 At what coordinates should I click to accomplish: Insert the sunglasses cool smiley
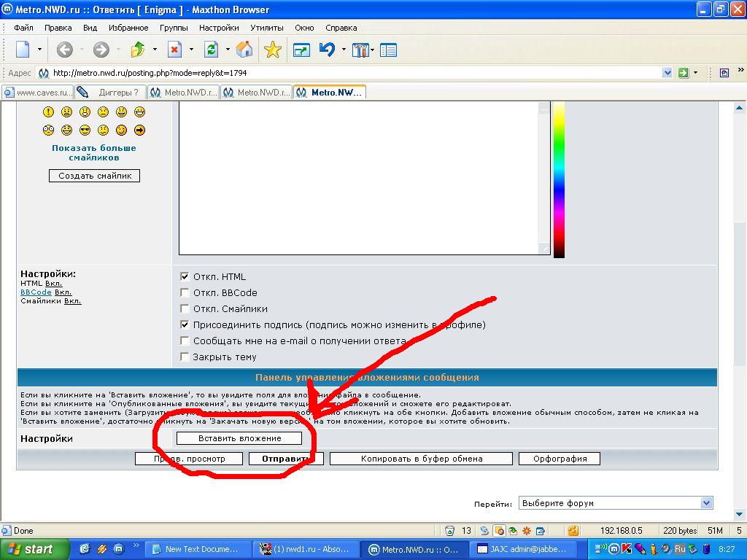(x=85, y=131)
